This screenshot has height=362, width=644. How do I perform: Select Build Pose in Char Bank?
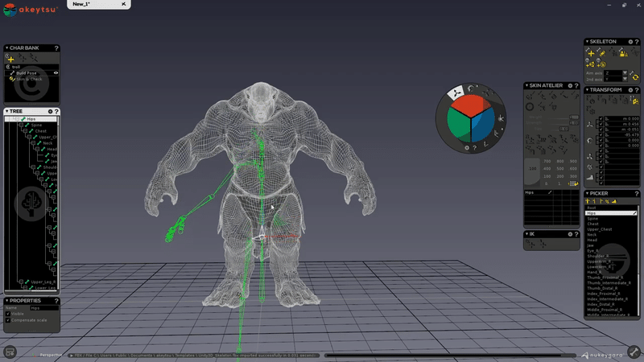[x=27, y=73]
